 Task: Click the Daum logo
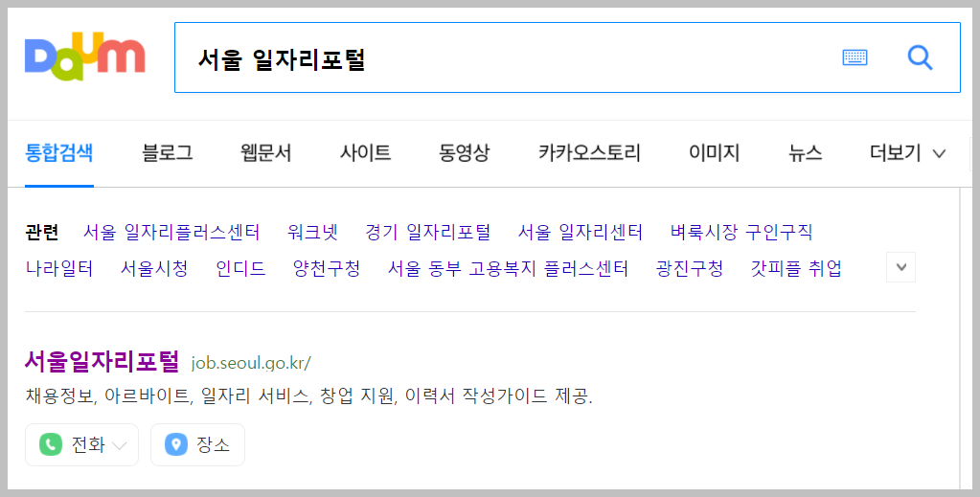(x=85, y=56)
